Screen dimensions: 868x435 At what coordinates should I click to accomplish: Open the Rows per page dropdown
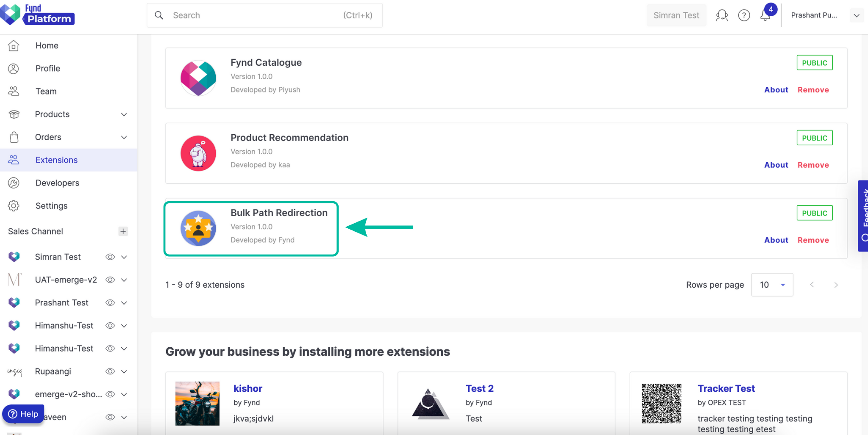(x=772, y=284)
